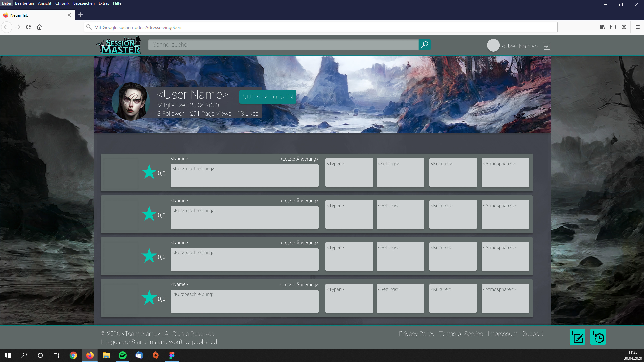The image size is (644, 362).
Task: Open the Firefox library icon
Action: [x=603, y=27]
